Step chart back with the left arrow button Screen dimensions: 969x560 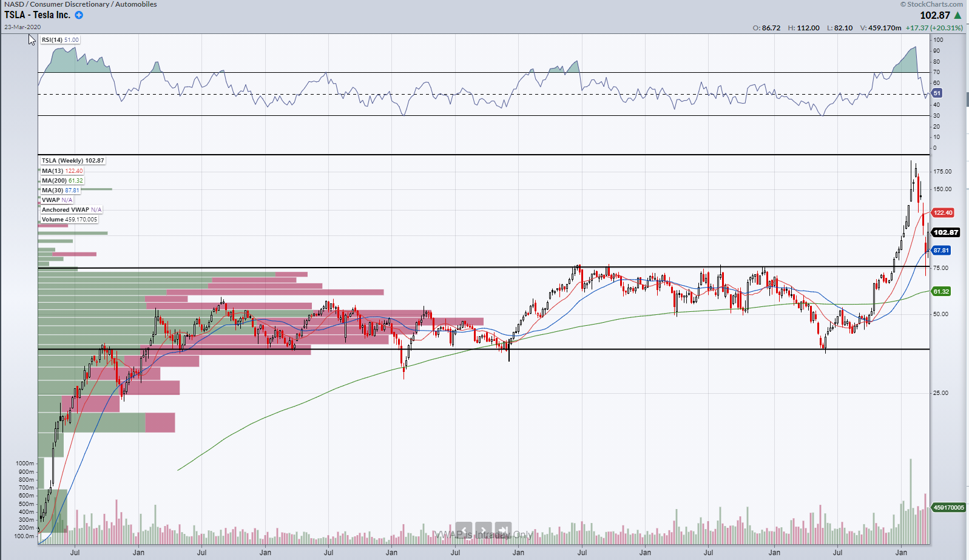point(464,530)
